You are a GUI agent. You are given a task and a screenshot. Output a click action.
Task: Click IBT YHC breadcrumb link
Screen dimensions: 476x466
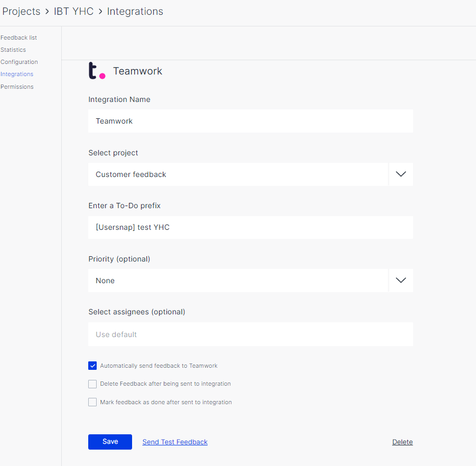[x=74, y=11]
